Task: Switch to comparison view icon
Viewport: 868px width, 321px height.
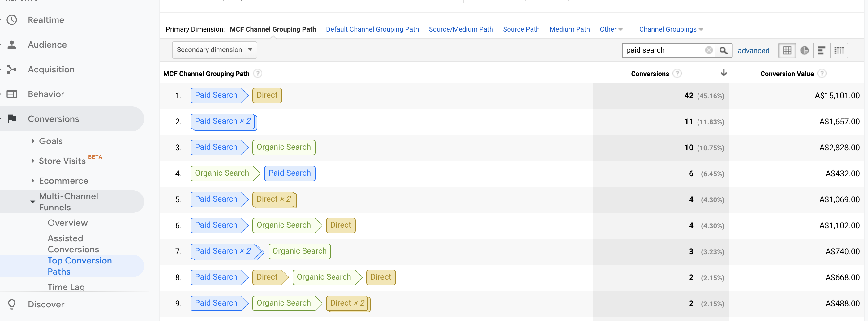Action: [x=839, y=50]
